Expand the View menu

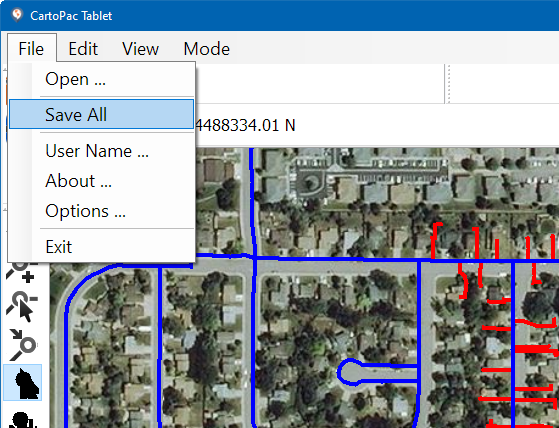[140, 49]
